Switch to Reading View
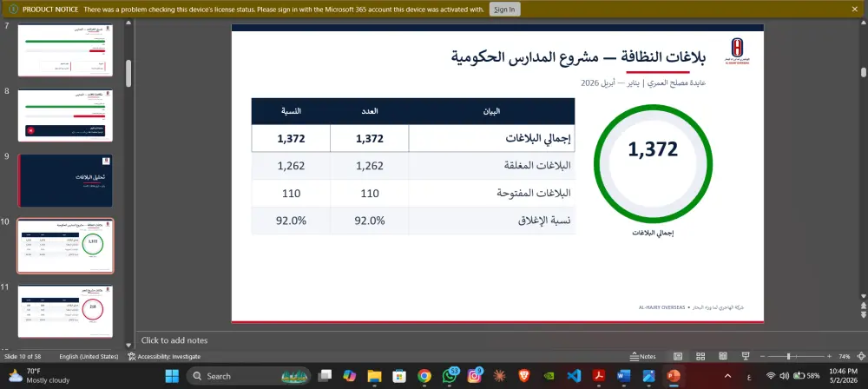The height and width of the screenshot is (389, 868). pos(723,356)
